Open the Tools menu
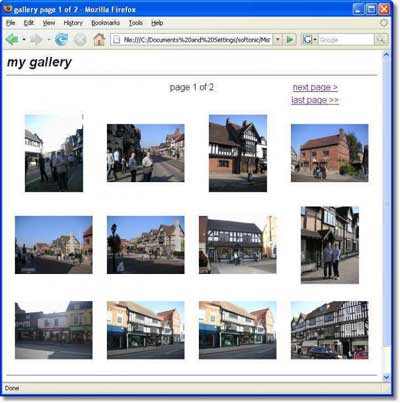Viewport: 400px width, 403px height. pos(136,23)
